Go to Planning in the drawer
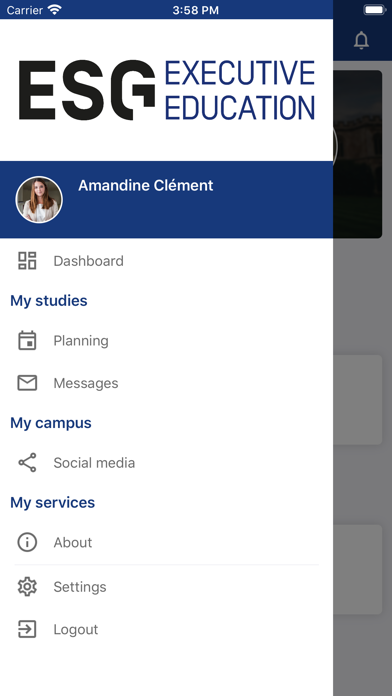392x696 pixels. [166, 340]
